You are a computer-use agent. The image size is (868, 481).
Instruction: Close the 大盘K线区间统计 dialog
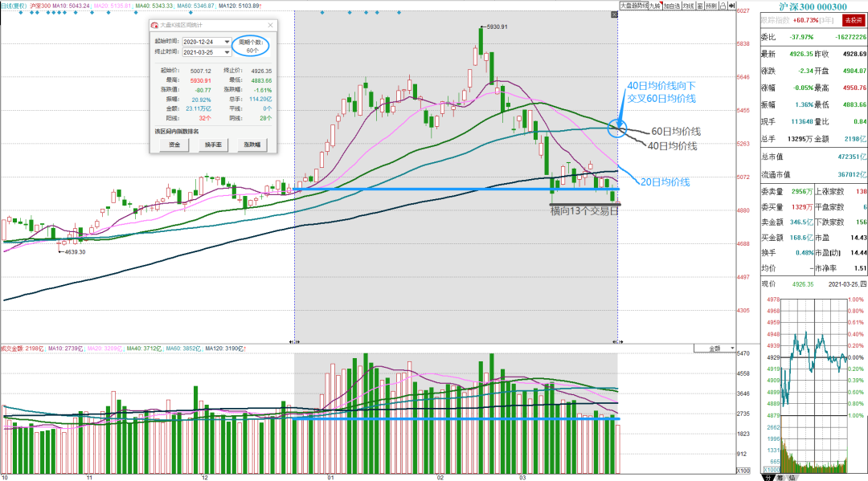(x=270, y=25)
